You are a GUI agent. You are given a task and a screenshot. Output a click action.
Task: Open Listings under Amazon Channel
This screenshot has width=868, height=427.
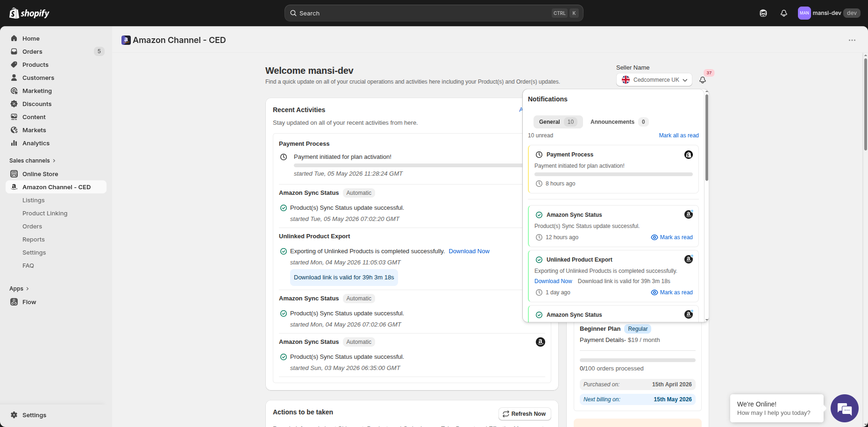pos(34,200)
